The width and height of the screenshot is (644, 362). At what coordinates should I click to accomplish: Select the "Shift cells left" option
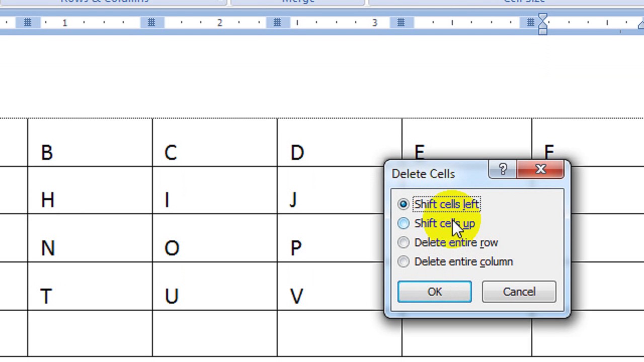pos(404,204)
